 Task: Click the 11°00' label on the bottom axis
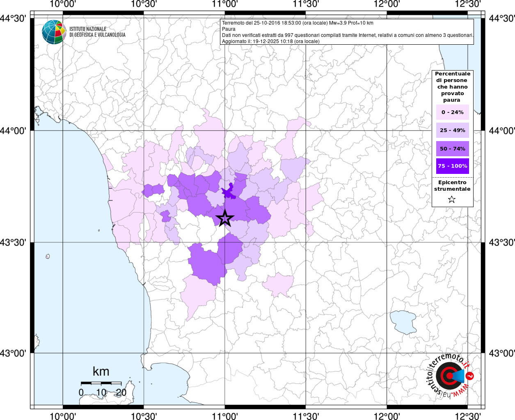coord(224,416)
